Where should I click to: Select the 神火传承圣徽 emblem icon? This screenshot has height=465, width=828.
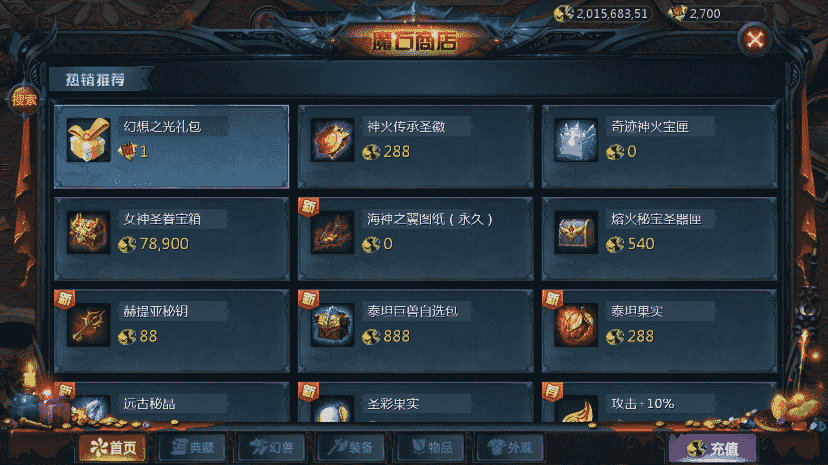tap(332, 140)
